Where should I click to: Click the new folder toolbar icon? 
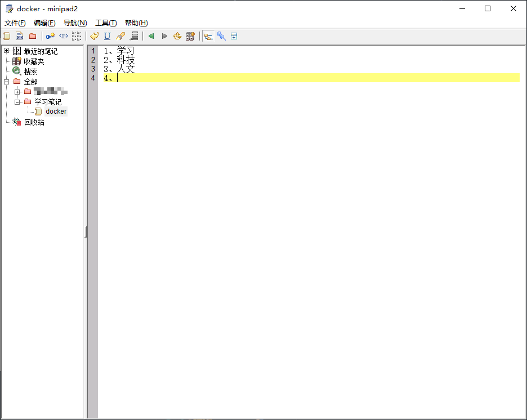tap(33, 36)
